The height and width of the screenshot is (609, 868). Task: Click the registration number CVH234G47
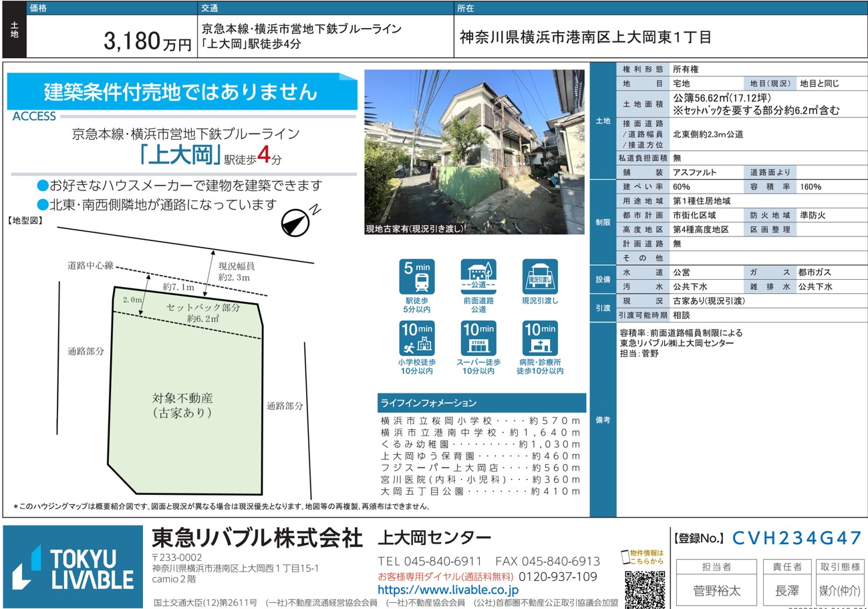[797, 538]
